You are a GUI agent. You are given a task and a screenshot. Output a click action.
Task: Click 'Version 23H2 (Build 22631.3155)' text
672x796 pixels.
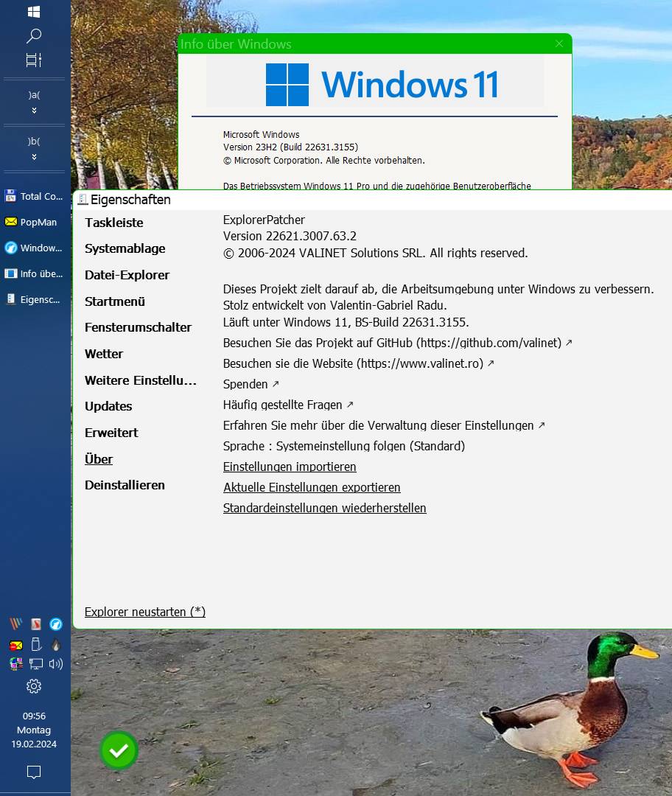tap(290, 147)
